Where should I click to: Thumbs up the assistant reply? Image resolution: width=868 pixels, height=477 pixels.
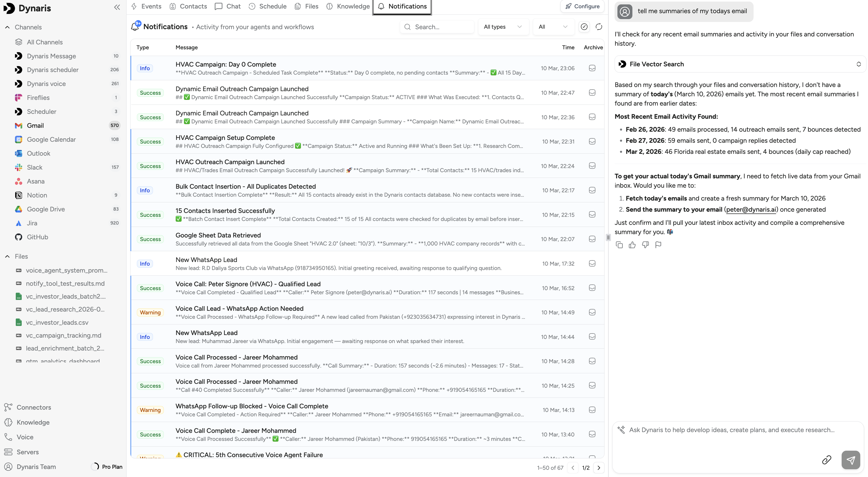click(x=632, y=245)
